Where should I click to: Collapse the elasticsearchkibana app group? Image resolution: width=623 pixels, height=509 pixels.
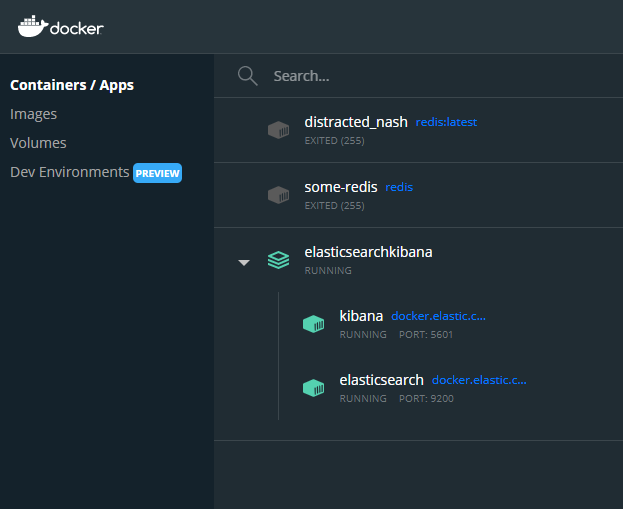click(244, 262)
